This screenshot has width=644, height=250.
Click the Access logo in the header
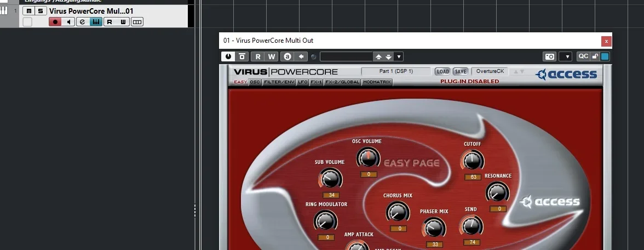[566, 75]
